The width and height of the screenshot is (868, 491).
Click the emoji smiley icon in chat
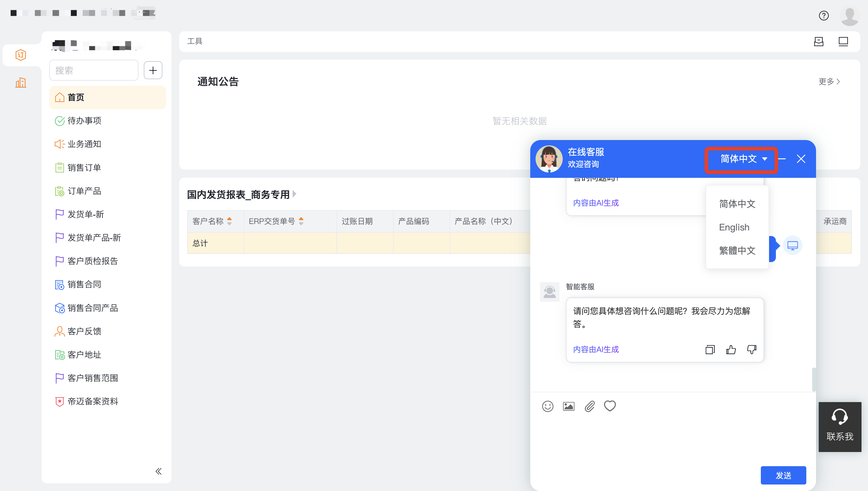(x=548, y=406)
